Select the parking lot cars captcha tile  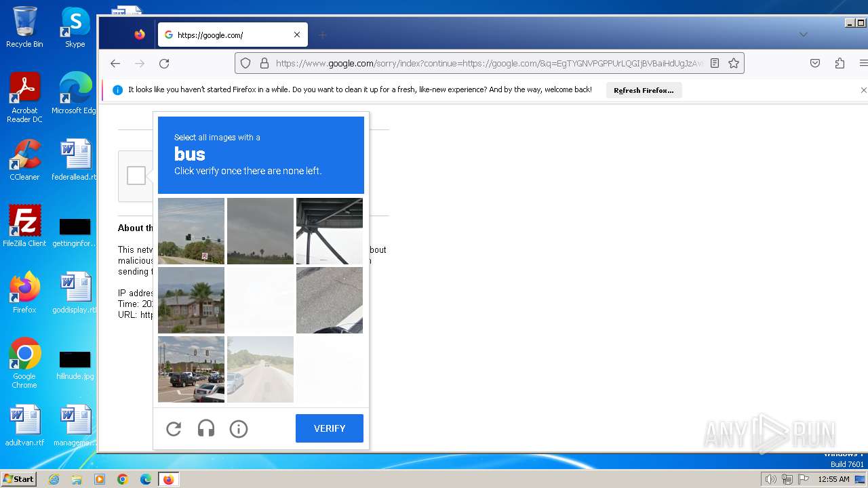coord(191,369)
